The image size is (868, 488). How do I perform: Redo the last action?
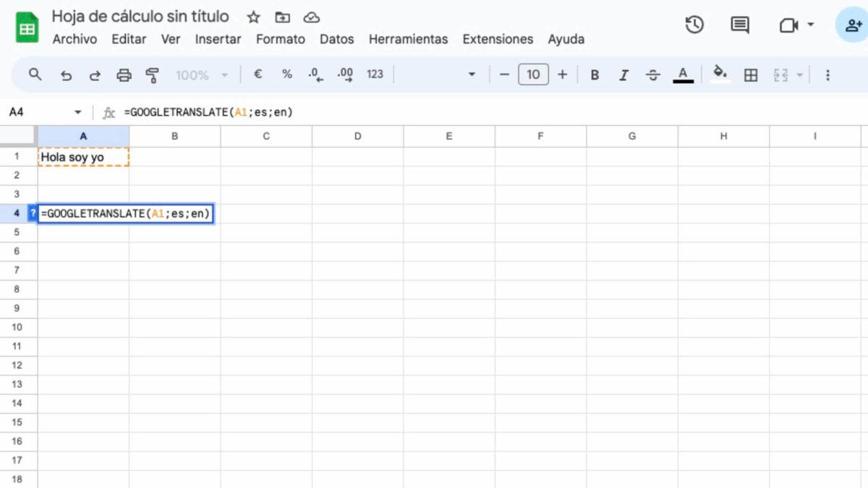pos(95,75)
